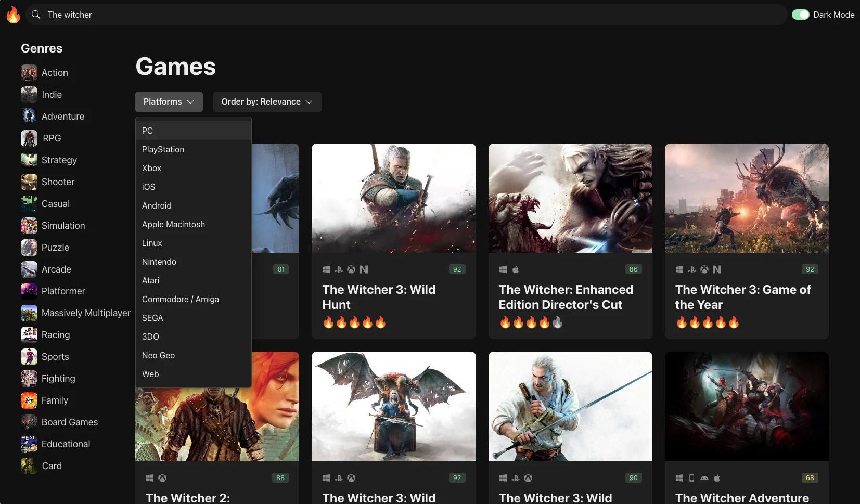Select PlayStation from platforms menu
This screenshot has width=860, height=504.
tap(194, 149)
